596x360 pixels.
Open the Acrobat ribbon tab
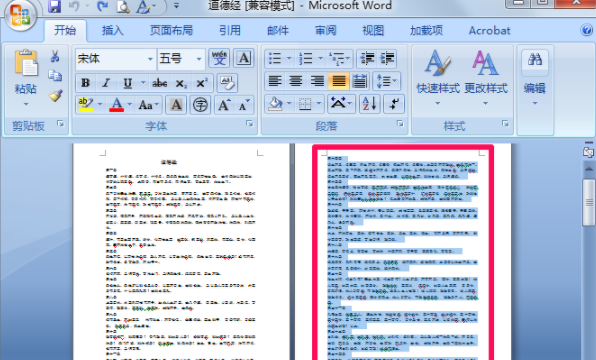(490, 30)
